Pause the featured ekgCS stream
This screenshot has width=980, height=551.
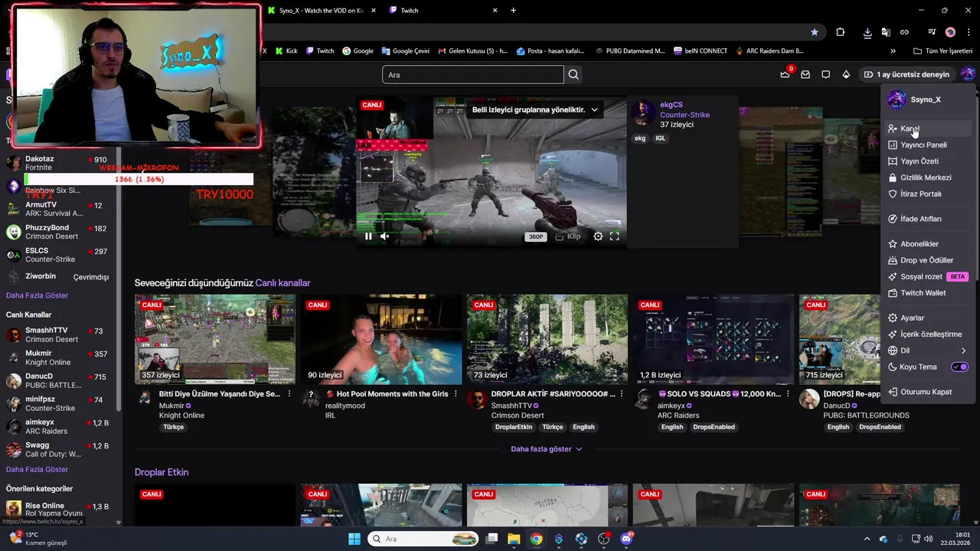coord(368,236)
